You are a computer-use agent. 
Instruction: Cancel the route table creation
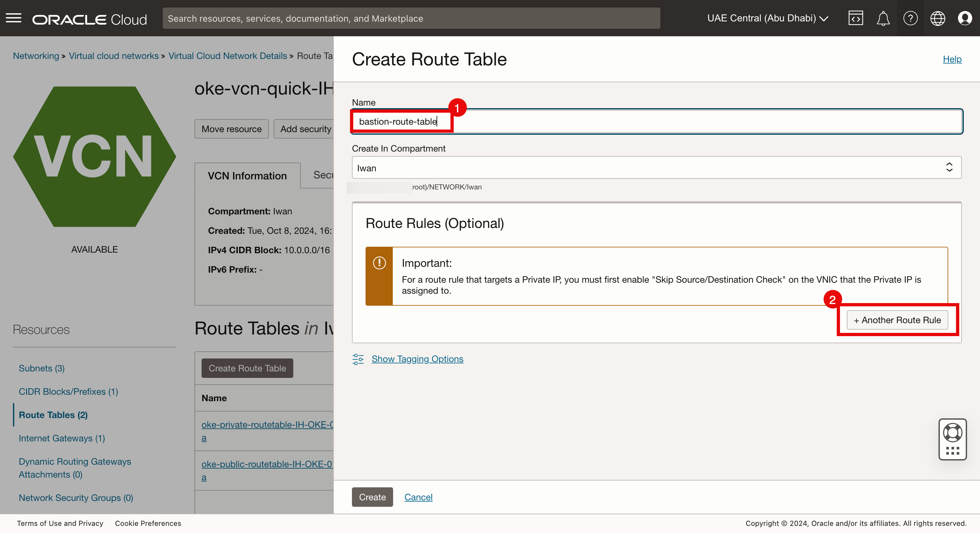418,497
